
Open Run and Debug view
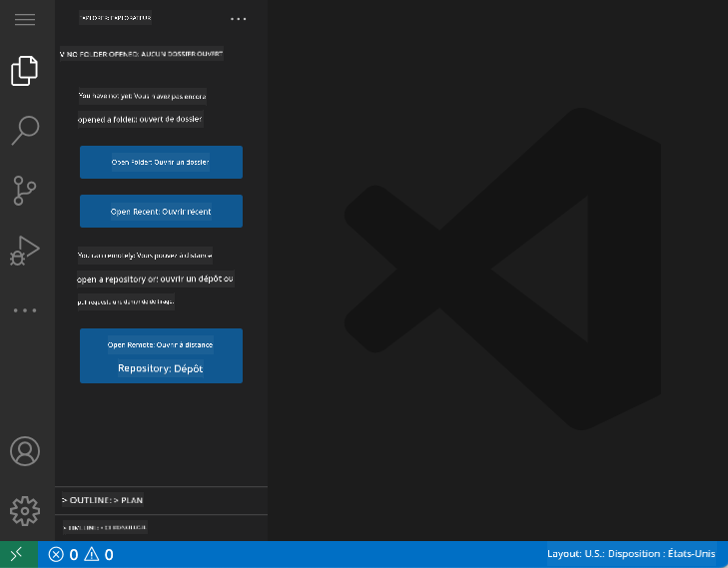pyautogui.click(x=25, y=250)
